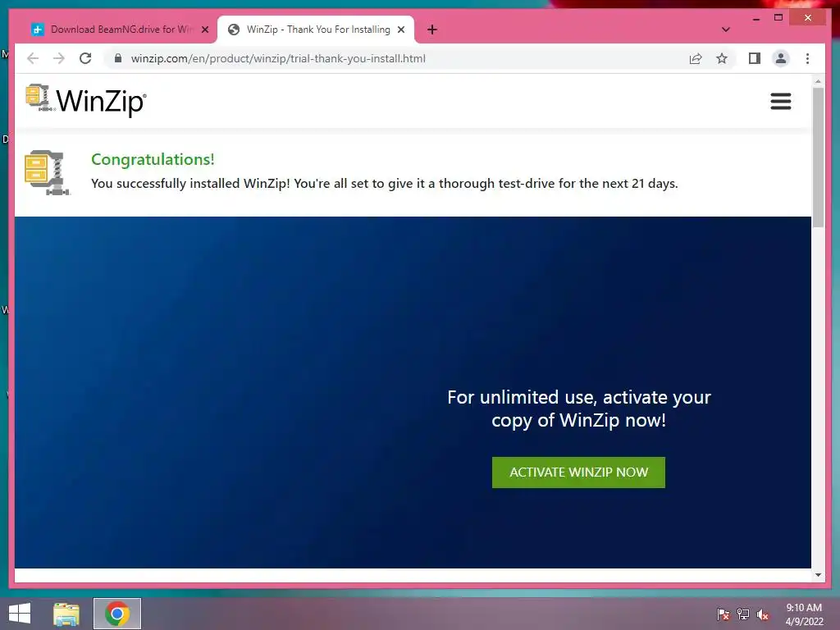Viewport: 840px width, 630px height.
Task: View site information via the lock icon
Action: [x=118, y=58]
